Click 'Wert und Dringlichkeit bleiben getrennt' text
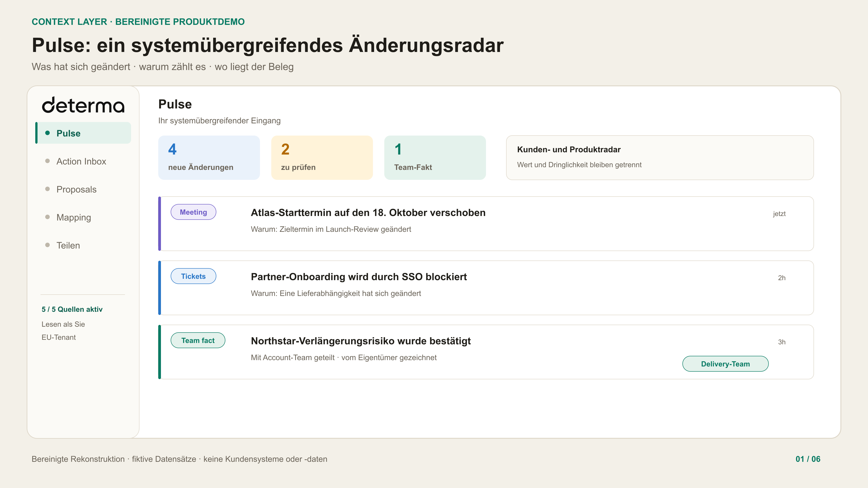868x488 pixels. (x=579, y=165)
